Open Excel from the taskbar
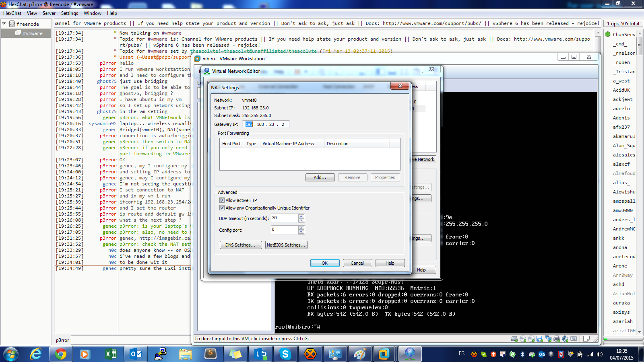Image resolution: width=644 pixels, height=362 pixels. point(111,354)
